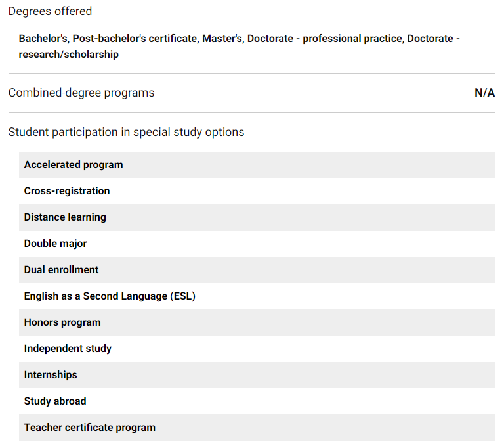Click the Honors program row
The image size is (504, 444).
62,322
